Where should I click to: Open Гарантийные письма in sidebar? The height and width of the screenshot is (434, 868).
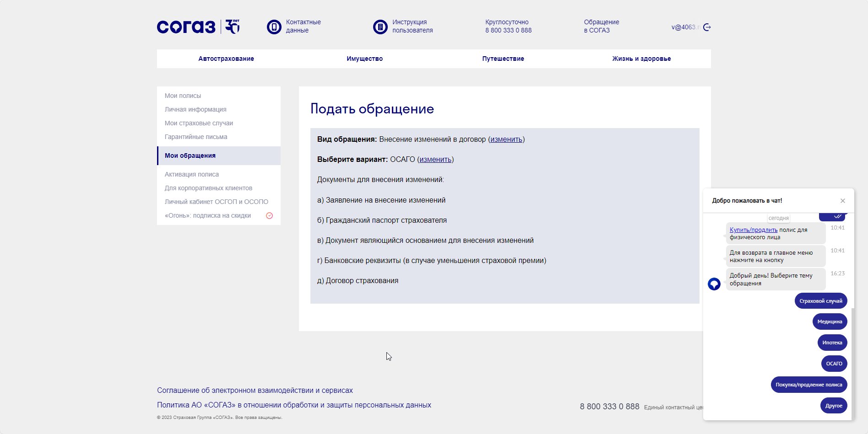point(196,137)
